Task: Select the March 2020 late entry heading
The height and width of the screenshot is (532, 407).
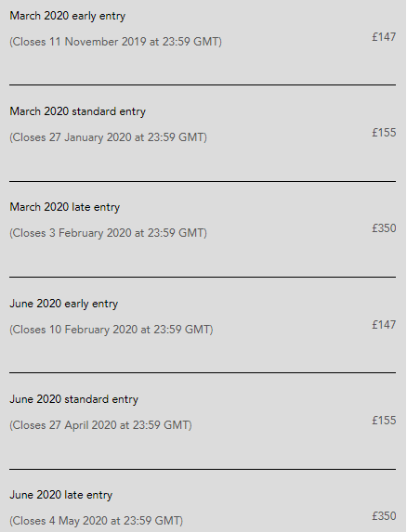Action: (65, 207)
